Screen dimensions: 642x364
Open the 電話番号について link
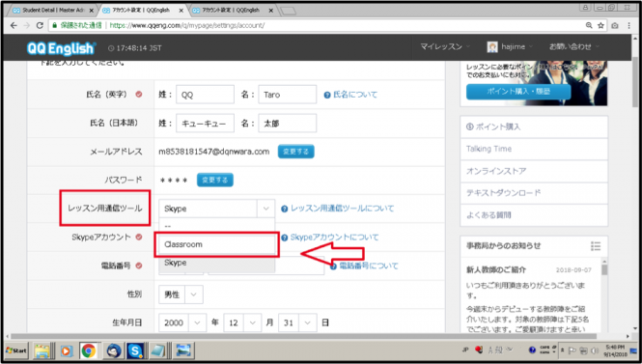(369, 266)
